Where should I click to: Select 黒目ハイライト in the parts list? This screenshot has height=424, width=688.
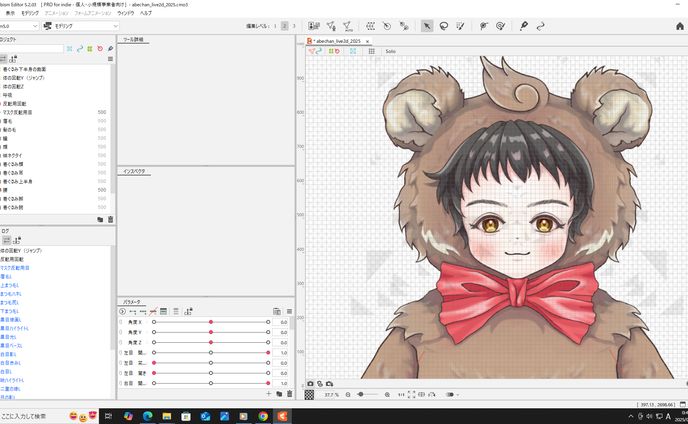point(14,328)
